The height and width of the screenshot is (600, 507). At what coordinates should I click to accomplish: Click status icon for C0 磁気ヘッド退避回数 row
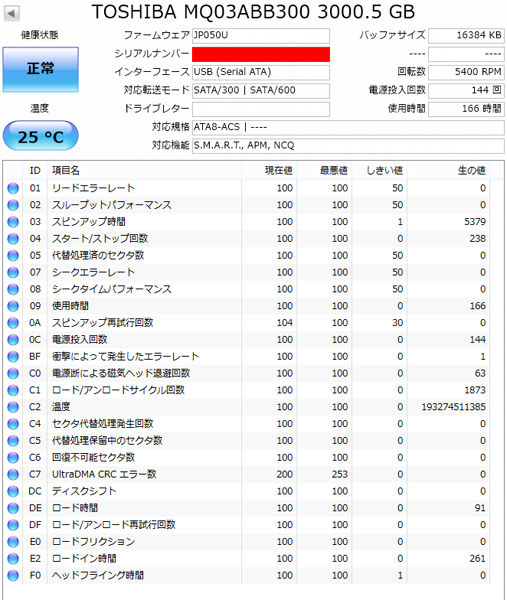coord(13,373)
